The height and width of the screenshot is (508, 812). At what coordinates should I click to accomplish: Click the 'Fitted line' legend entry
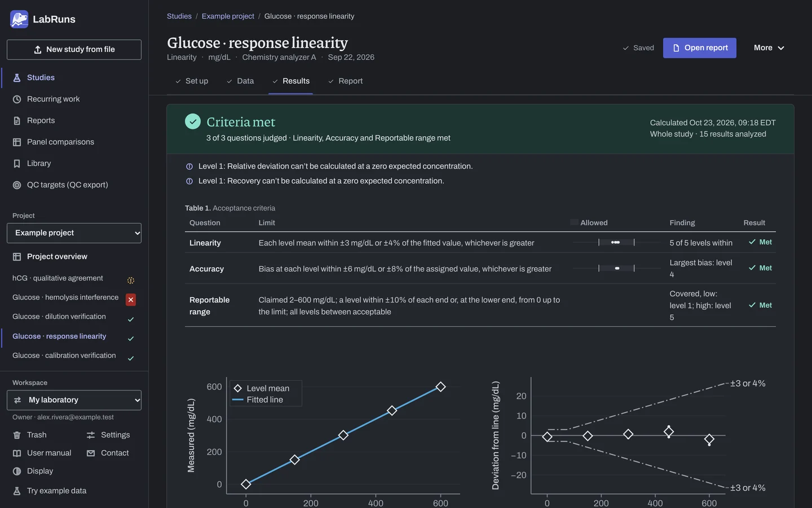[x=265, y=400]
